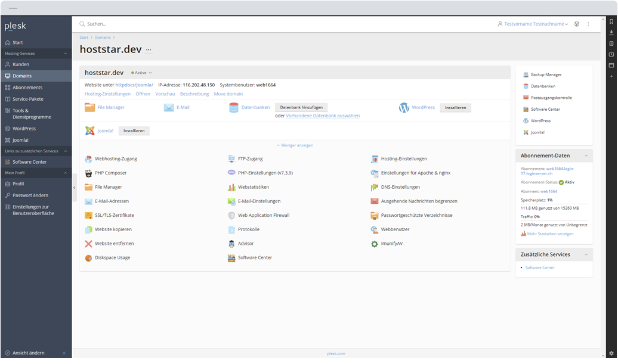Open Testvorname Testnachname user menu
618x364 pixels.
click(533, 24)
